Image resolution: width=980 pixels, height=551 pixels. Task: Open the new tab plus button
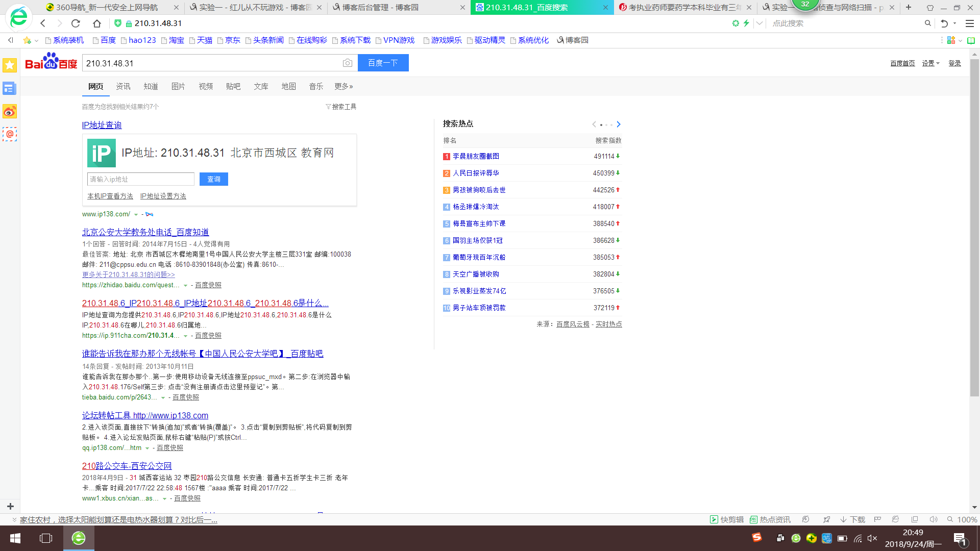(x=909, y=7)
